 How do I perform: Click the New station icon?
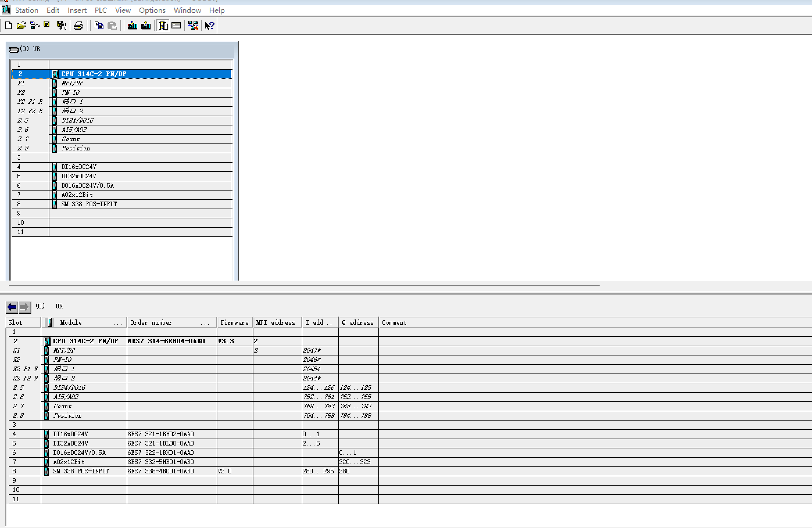coord(8,26)
